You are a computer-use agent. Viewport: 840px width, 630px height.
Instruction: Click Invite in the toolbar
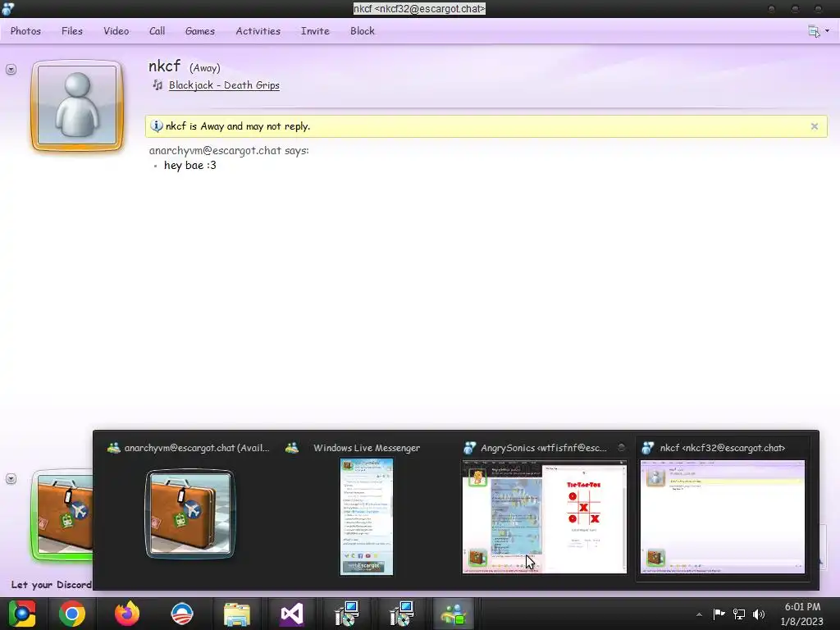coord(315,31)
